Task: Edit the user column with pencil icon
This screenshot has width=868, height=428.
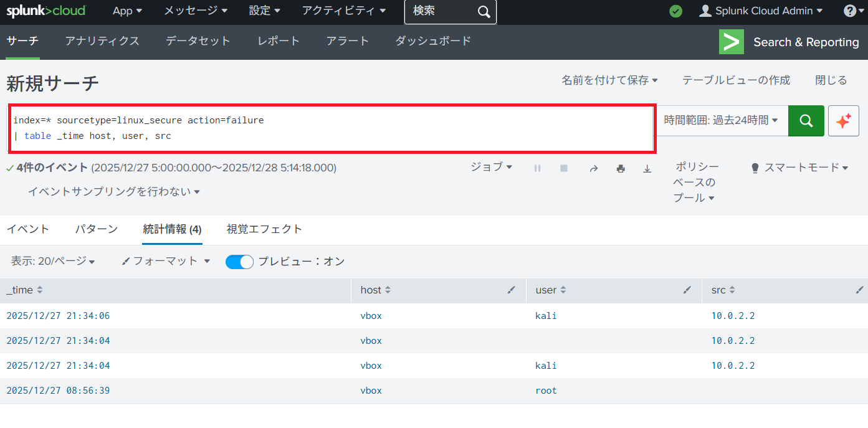Action: tap(687, 290)
